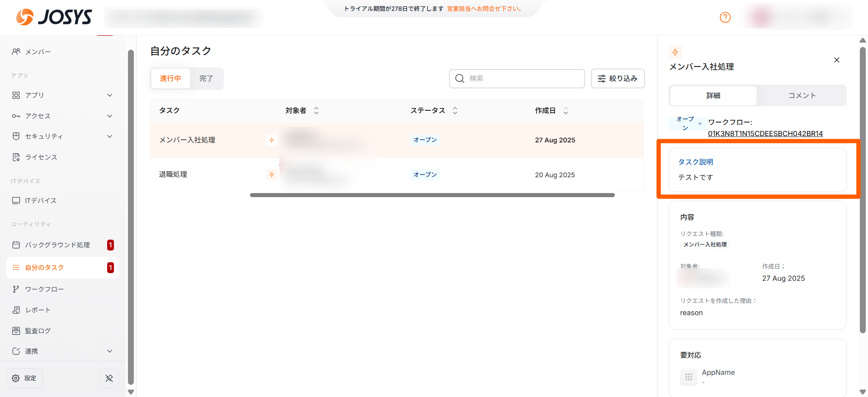Click the help question mark icon
868x397 pixels.
725,18
